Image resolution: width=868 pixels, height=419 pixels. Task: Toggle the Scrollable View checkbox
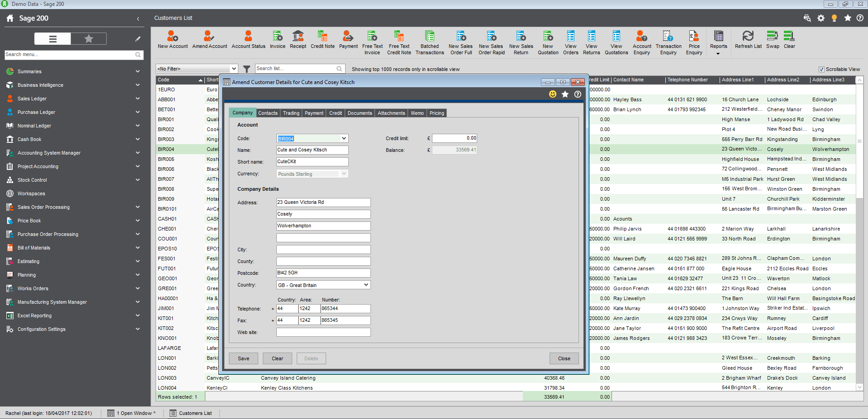pos(821,69)
